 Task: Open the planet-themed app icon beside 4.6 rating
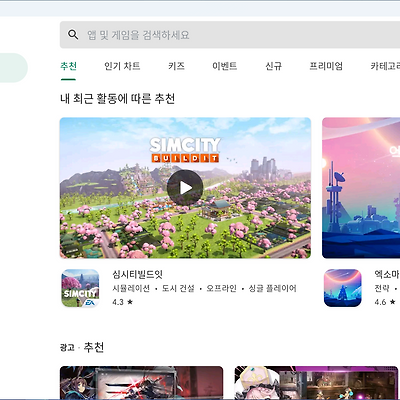click(x=343, y=288)
